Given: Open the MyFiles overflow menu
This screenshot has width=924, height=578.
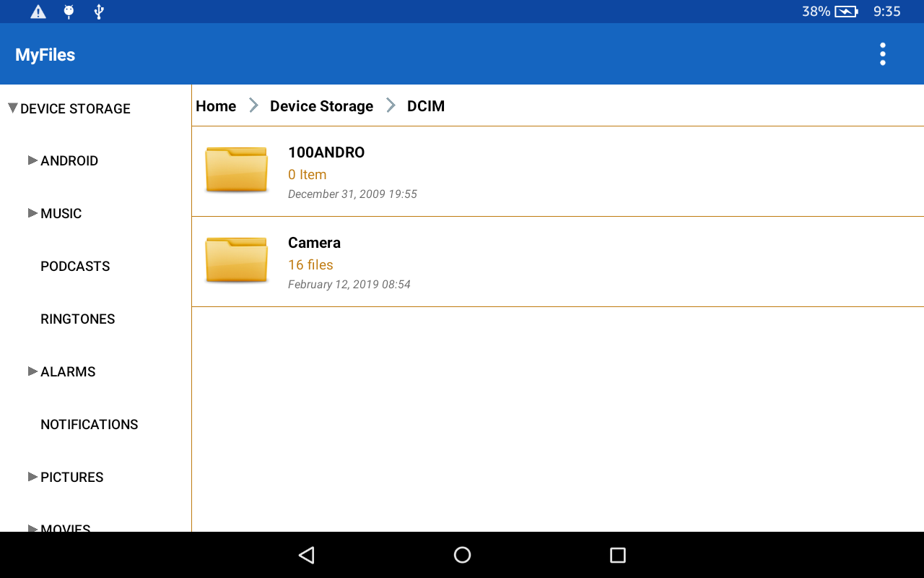Looking at the screenshot, I should [x=882, y=54].
